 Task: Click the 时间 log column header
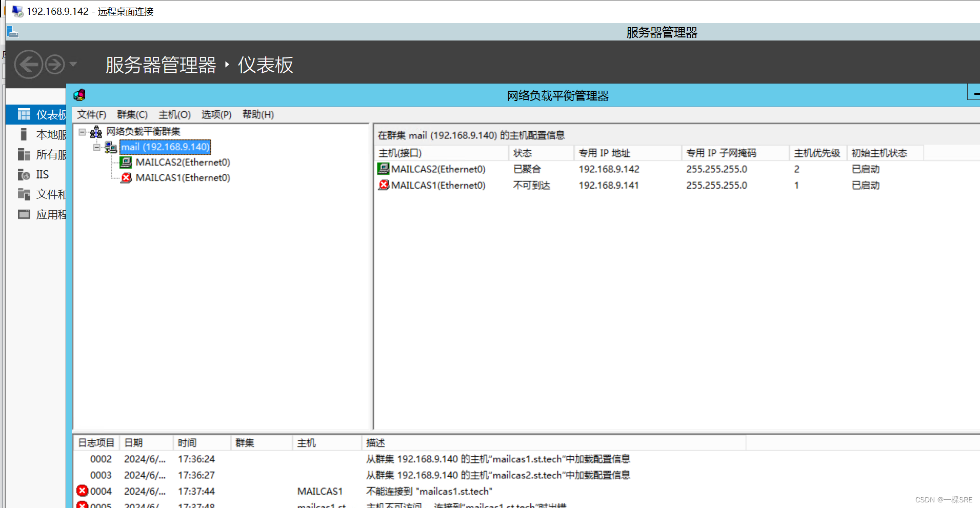(202, 443)
